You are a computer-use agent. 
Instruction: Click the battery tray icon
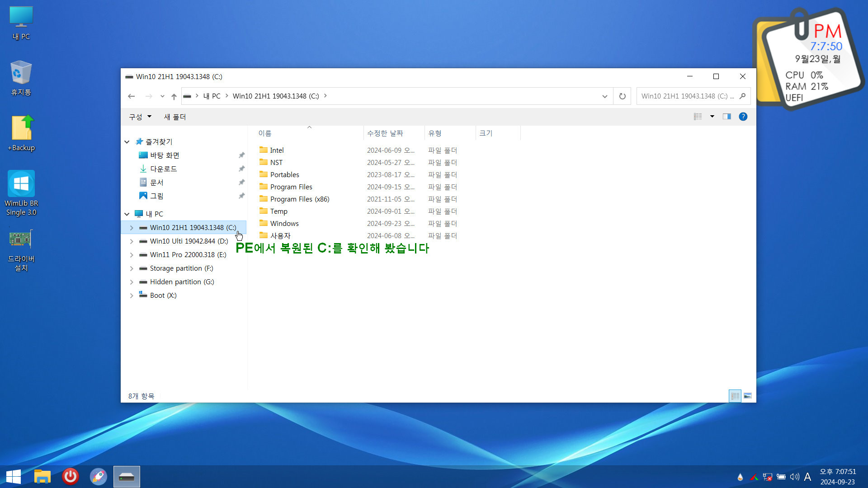[x=781, y=477]
